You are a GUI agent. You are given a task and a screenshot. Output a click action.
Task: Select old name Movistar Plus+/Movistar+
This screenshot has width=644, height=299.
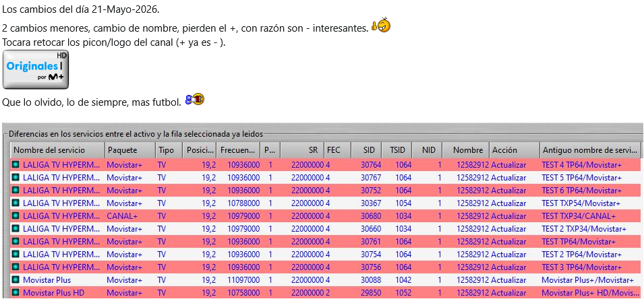point(587,279)
